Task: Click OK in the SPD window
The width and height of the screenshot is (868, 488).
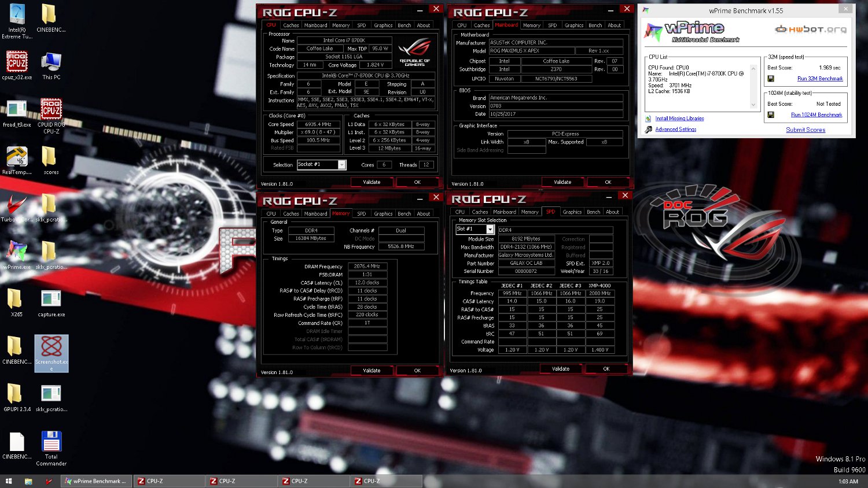Action: (x=606, y=369)
